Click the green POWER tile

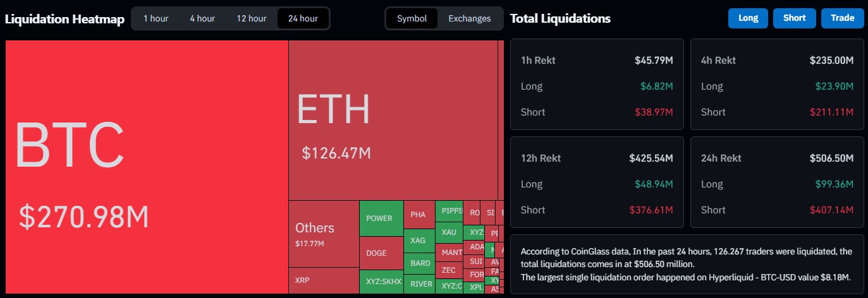[x=381, y=218]
